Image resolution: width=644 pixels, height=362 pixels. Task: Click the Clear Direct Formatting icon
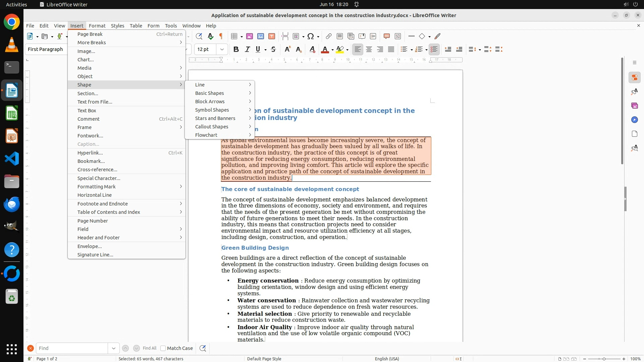coord(312,50)
